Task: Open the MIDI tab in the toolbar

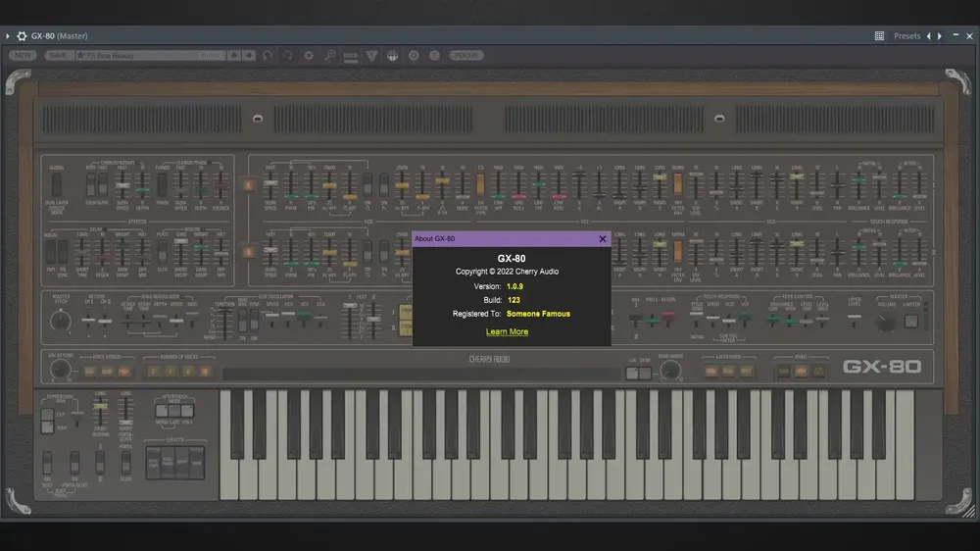Action: point(351,56)
